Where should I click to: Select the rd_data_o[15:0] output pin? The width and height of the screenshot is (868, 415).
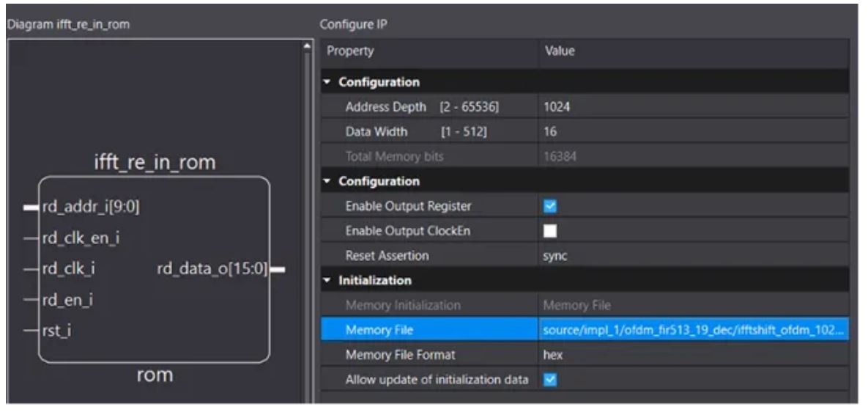[x=278, y=270]
